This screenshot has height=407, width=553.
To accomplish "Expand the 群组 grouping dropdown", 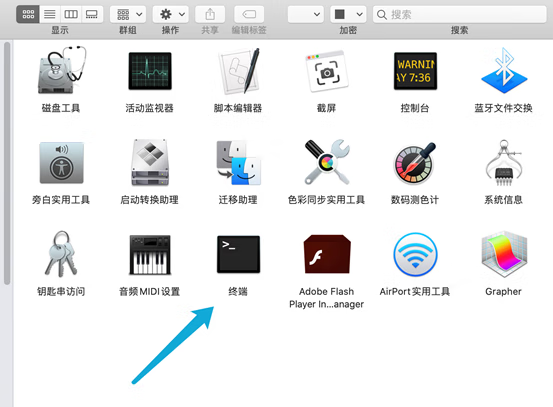I will pos(128,14).
